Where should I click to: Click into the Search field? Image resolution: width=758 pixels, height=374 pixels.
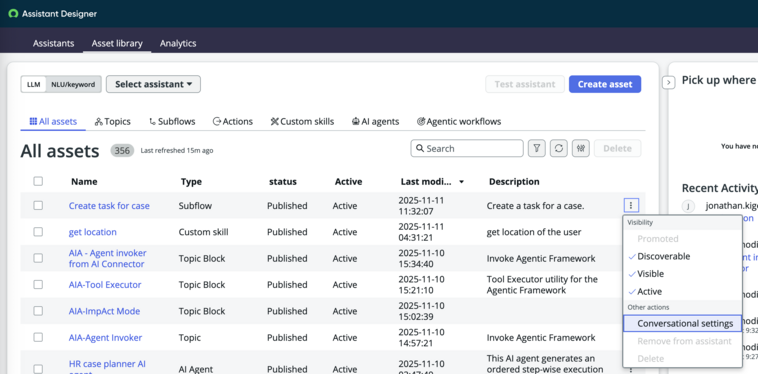coord(467,148)
